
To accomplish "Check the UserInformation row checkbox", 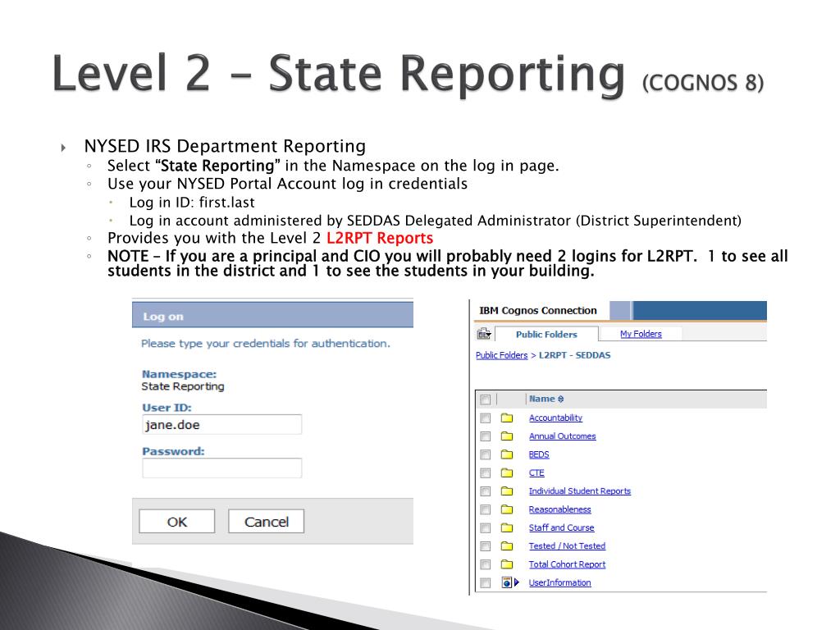I will 486,582.
